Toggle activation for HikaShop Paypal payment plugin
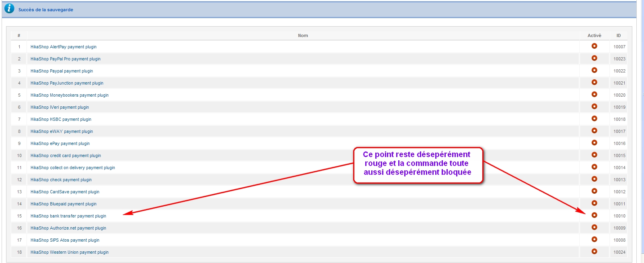 [594, 70]
